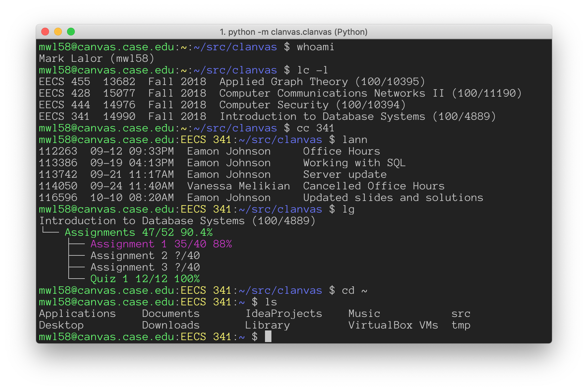Click the 'cd ~' command text

(x=355, y=291)
